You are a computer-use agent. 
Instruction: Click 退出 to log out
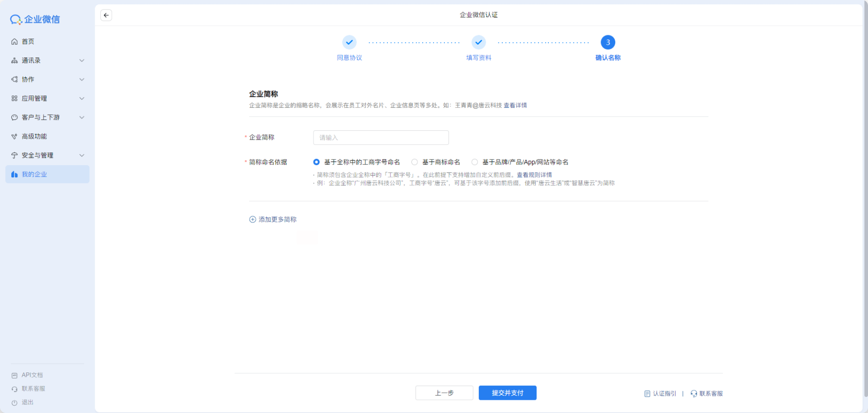[x=28, y=403]
